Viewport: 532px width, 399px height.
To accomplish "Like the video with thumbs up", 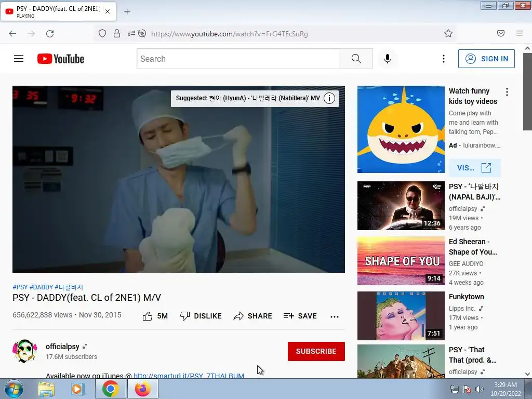I will tap(155, 316).
